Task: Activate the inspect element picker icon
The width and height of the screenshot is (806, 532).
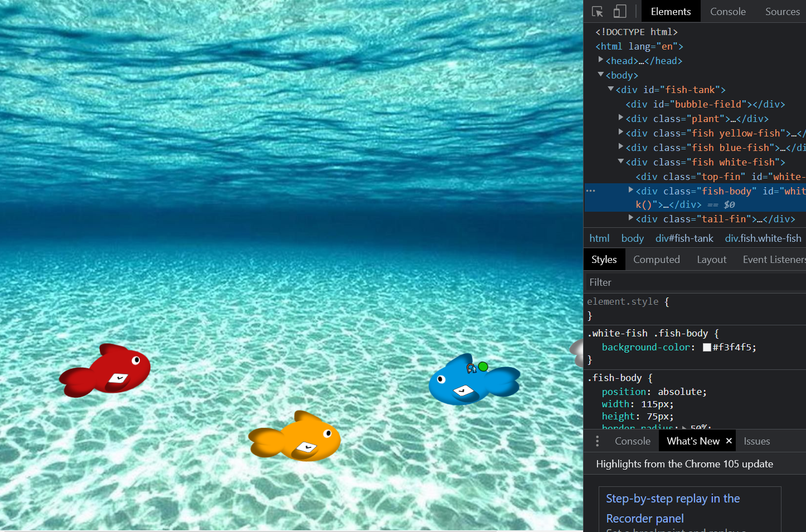Action: point(598,12)
